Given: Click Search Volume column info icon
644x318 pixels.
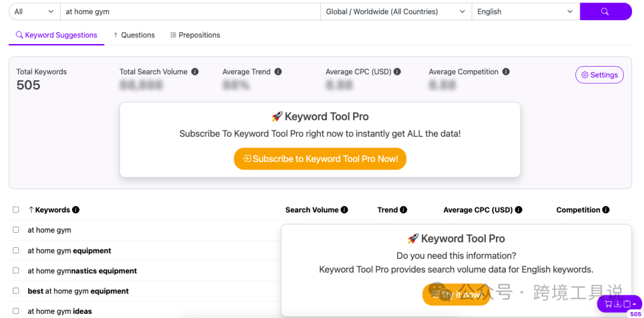Looking at the screenshot, I should (344, 210).
